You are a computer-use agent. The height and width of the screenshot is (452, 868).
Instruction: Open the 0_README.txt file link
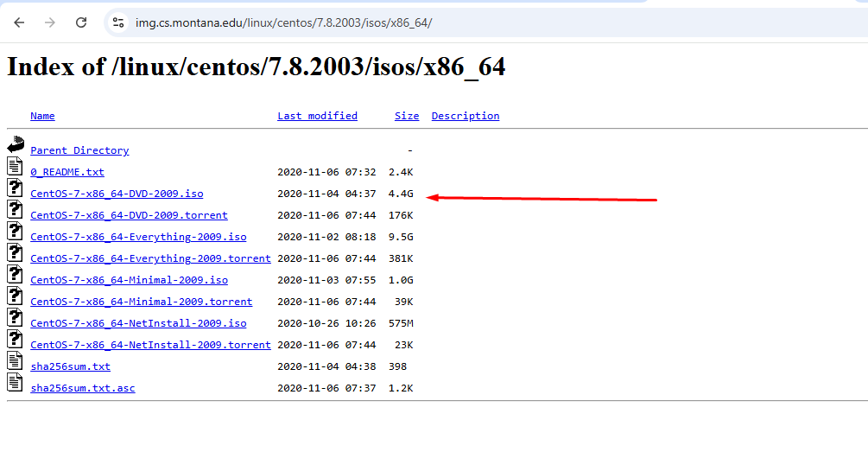[67, 172]
